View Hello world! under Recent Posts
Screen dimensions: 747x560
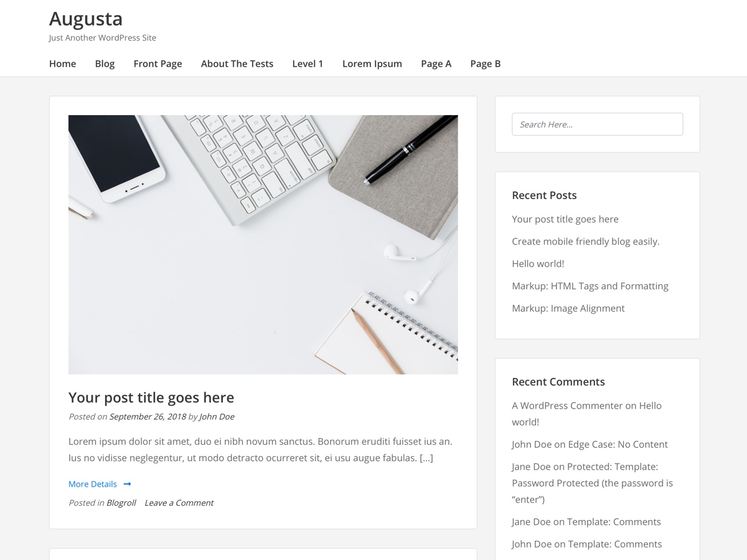point(538,263)
